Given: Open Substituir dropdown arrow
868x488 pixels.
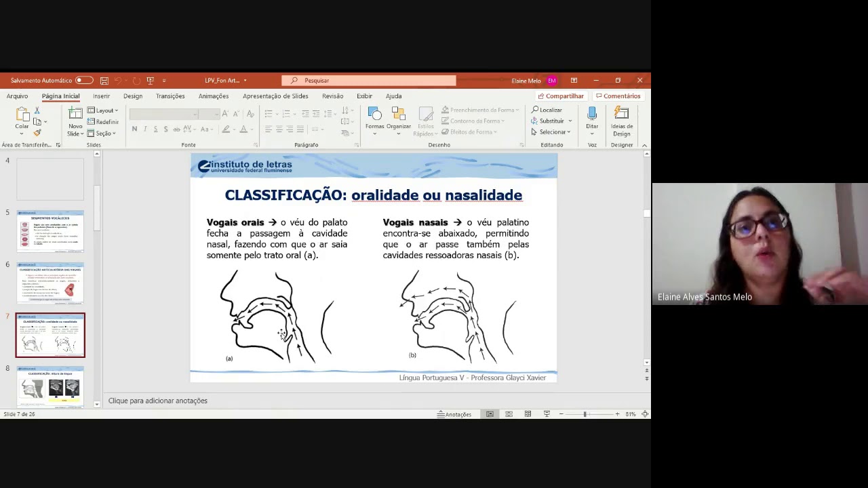Looking at the screenshot, I should coord(570,121).
